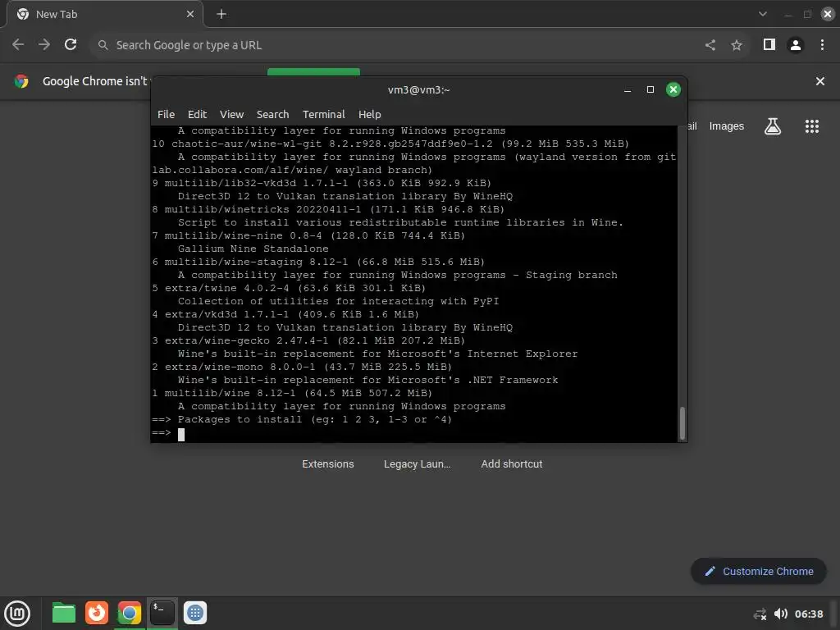
Task: Close the New Tab tab
Action: (189, 14)
